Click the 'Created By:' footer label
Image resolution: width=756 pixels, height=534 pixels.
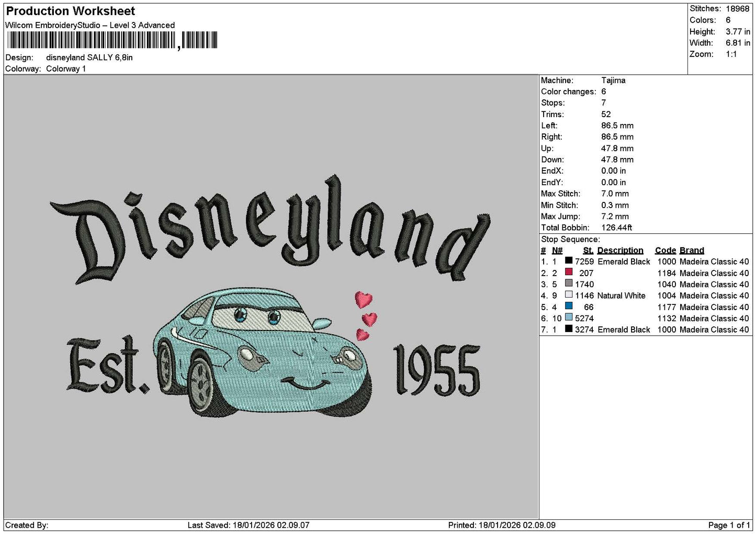point(27,525)
